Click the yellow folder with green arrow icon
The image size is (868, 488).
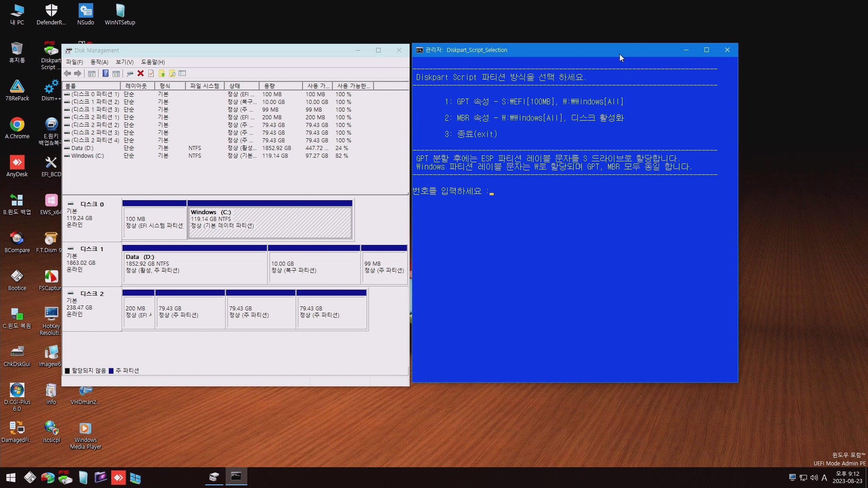pos(161,74)
